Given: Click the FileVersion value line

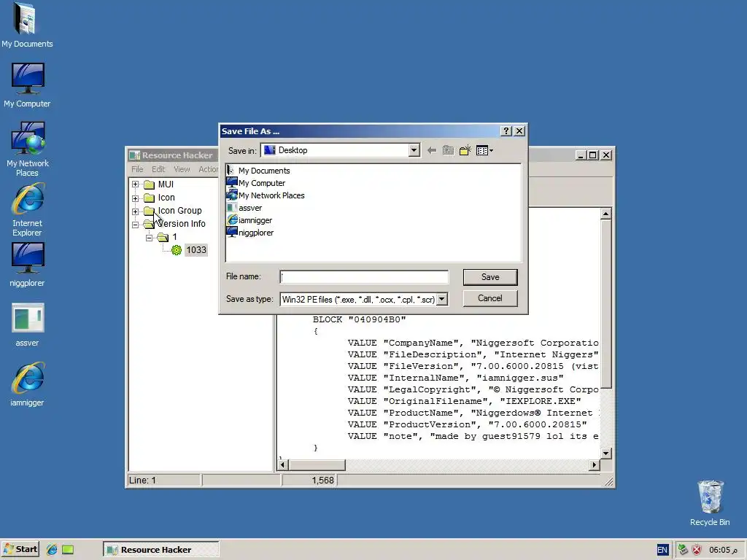Looking at the screenshot, I should coord(473,366).
